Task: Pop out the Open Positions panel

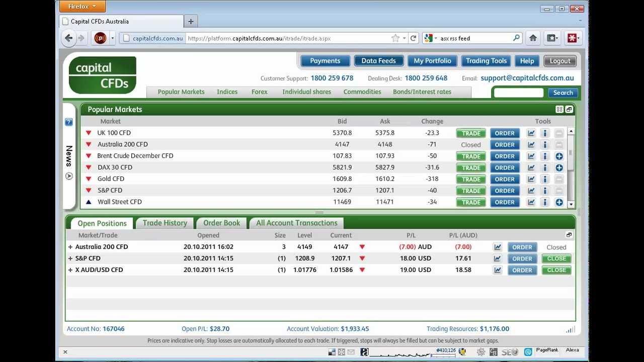Action: point(569,235)
